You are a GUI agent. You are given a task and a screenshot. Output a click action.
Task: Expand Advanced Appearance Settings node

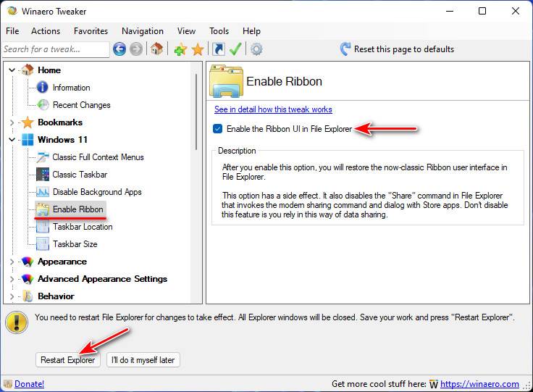(12, 279)
